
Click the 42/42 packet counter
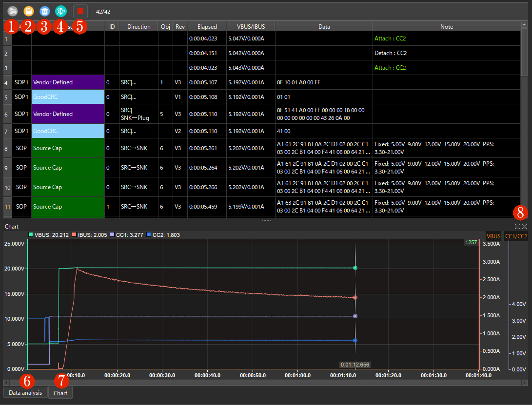103,12
